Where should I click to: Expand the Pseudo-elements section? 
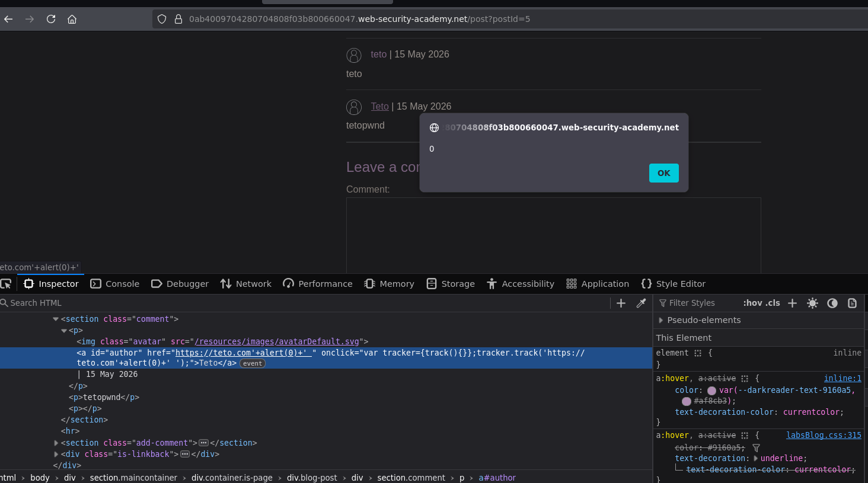pos(661,320)
